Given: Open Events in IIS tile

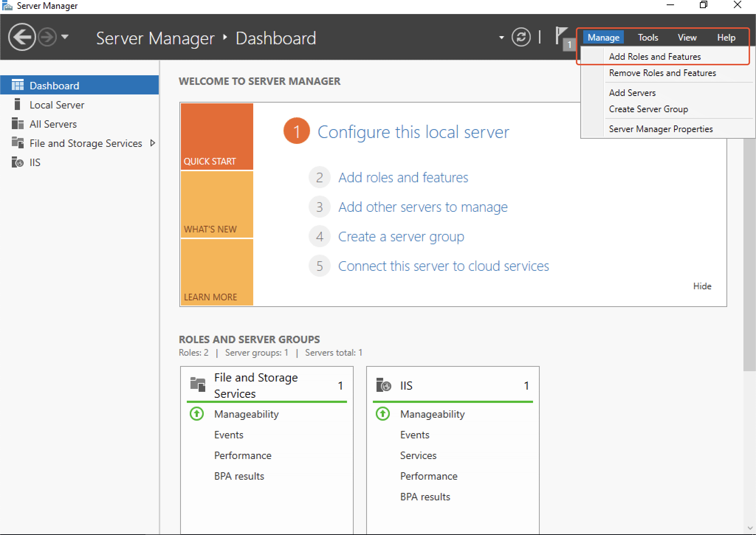Looking at the screenshot, I should click(415, 435).
